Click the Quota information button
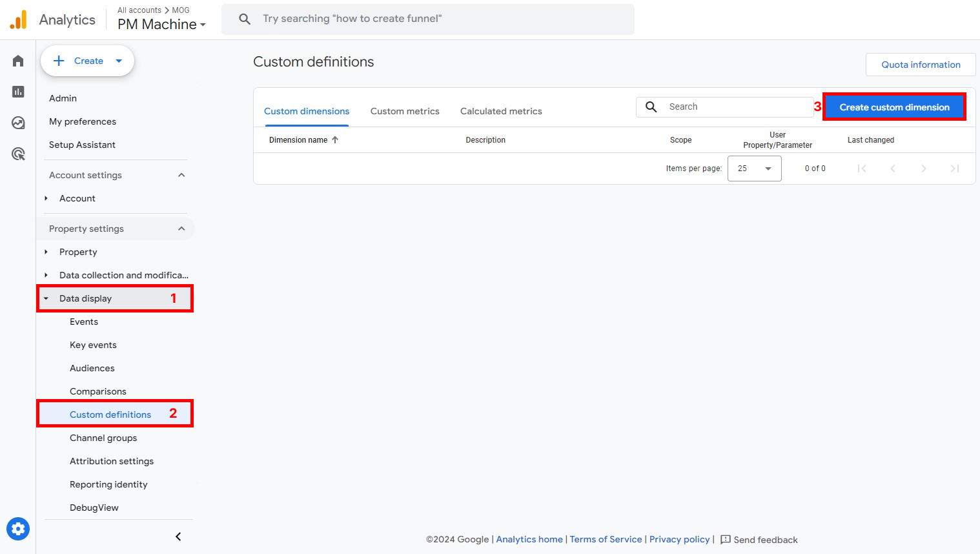980x554 pixels. pos(921,65)
